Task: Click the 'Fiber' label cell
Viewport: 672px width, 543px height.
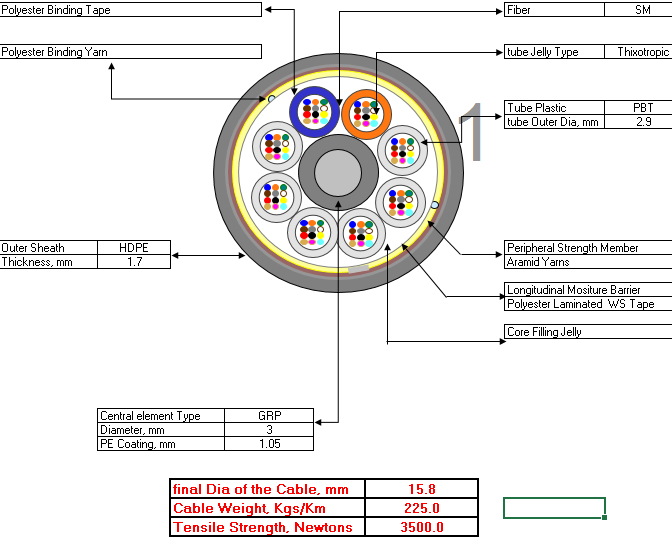Action: [554, 10]
